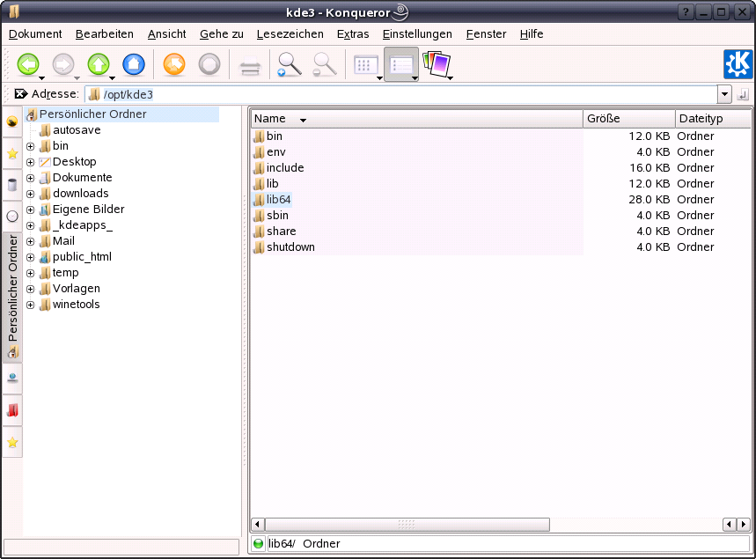
Task: Click the Go button next to address bar
Action: (743, 94)
